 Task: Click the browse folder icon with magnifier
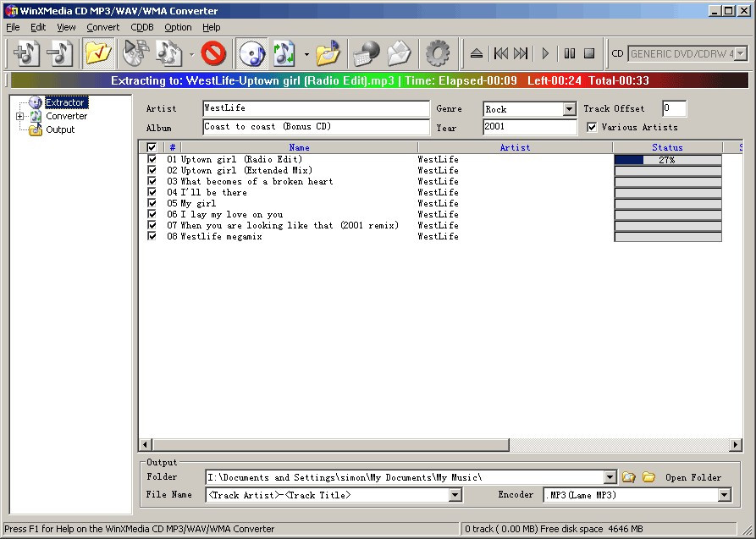(629, 477)
